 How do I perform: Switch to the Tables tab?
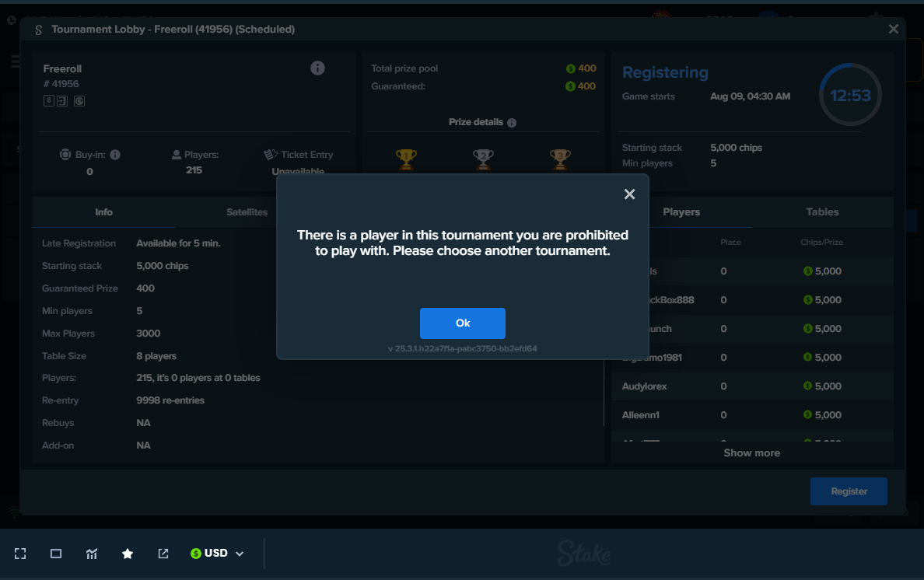click(822, 212)
